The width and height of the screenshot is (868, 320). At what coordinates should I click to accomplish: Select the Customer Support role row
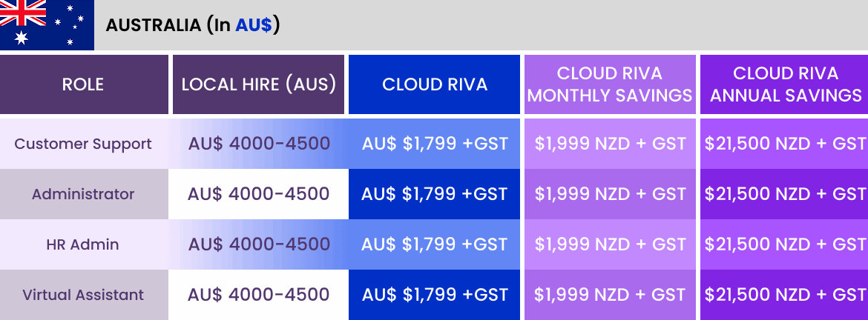[434, 144]
